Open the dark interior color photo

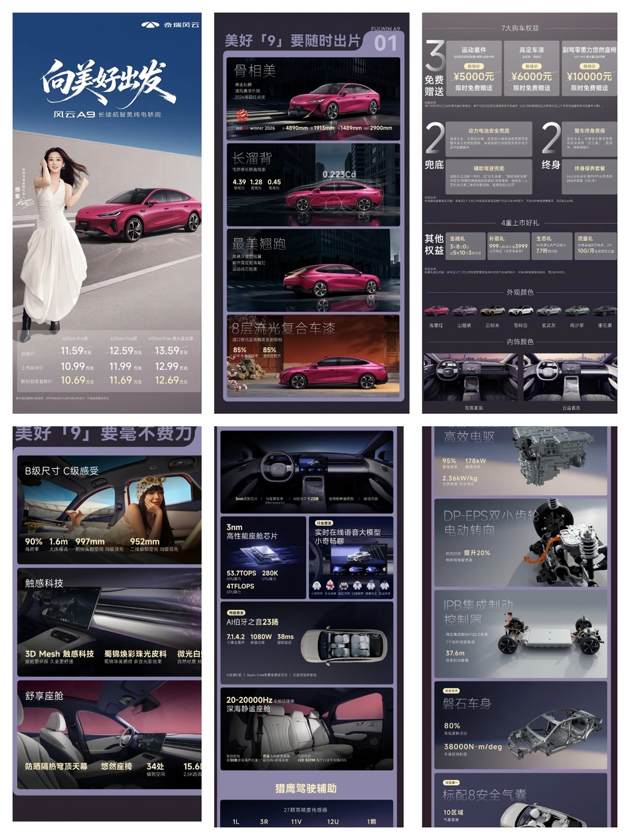click(471, 377)
